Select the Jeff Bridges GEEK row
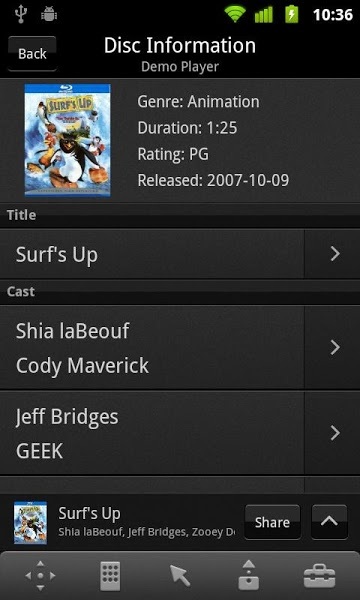This screenshot has height=600, width=360. [x=152, y=433]
